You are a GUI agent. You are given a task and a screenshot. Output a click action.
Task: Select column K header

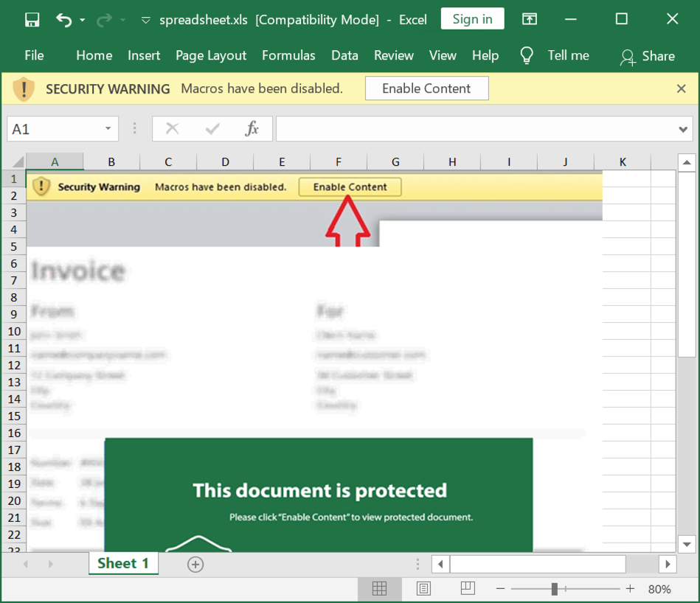[623, 161]
